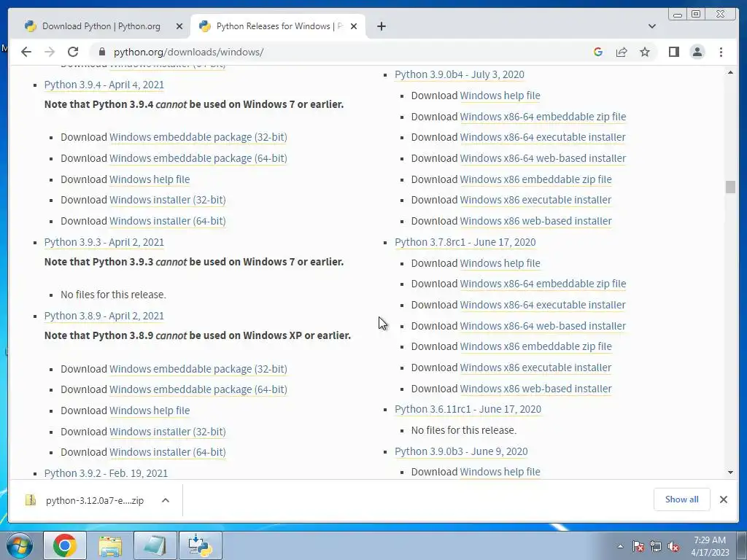Go back to the previous page

(26, 52)
